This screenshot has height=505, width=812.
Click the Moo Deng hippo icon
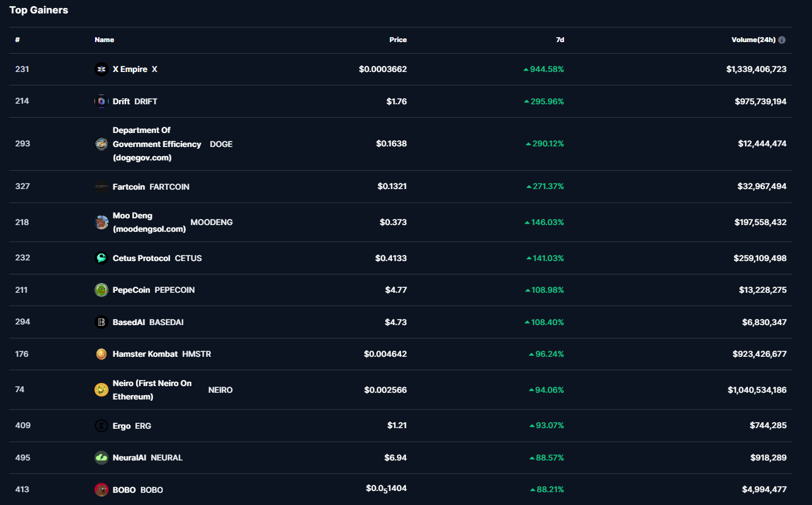tap(101, 223)
